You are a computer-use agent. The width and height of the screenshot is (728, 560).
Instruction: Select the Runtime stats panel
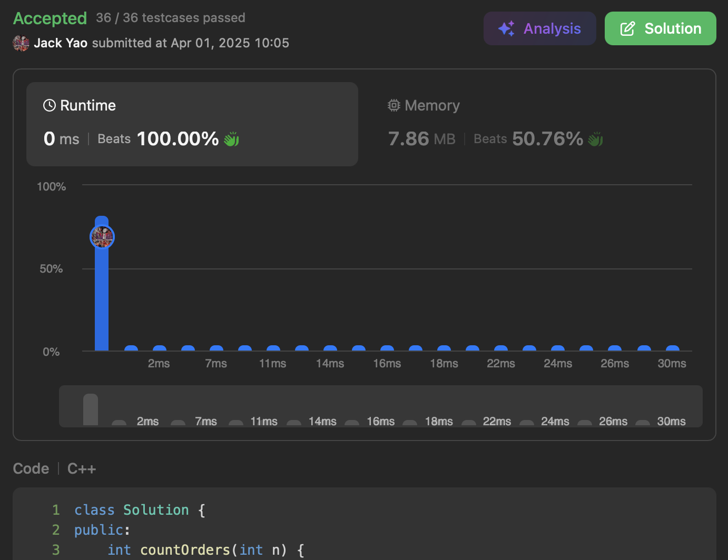(x=192, y=124)
